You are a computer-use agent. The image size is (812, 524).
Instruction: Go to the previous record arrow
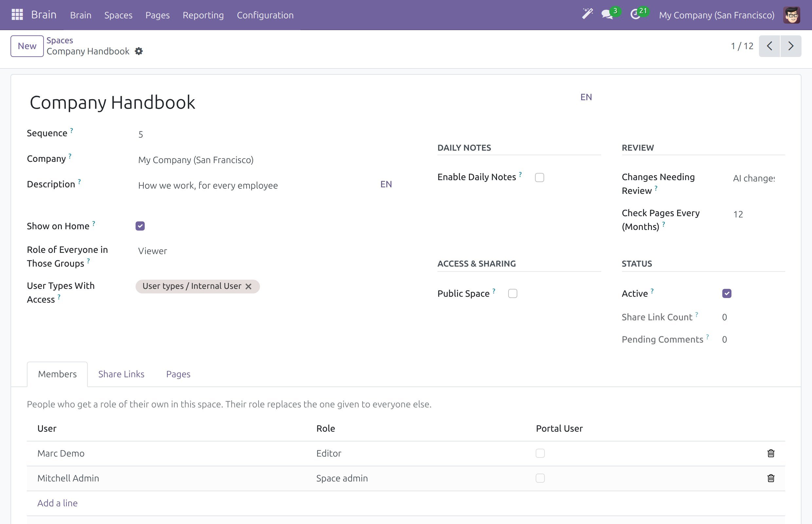769,46
